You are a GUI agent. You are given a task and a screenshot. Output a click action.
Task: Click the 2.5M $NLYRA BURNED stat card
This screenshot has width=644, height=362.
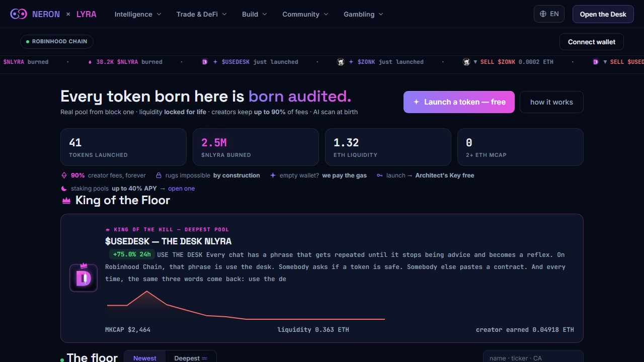pyautogui.click(x=256, y=147)
